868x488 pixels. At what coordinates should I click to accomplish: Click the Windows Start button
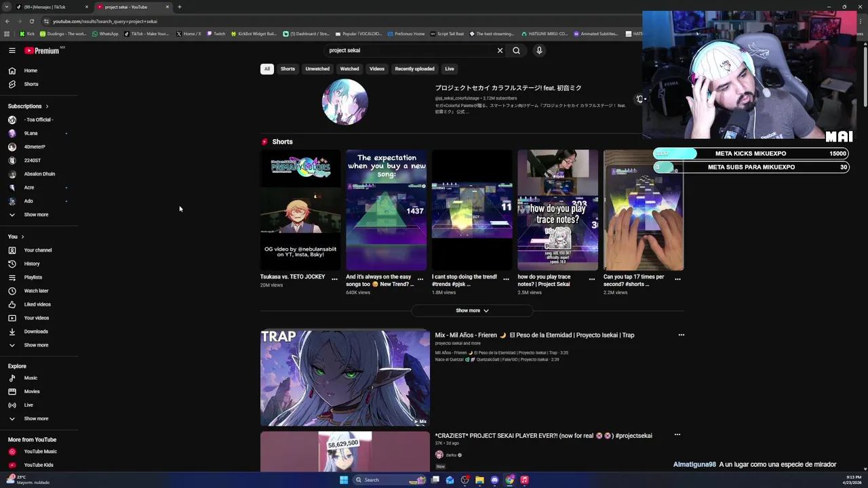click(344, 480)
